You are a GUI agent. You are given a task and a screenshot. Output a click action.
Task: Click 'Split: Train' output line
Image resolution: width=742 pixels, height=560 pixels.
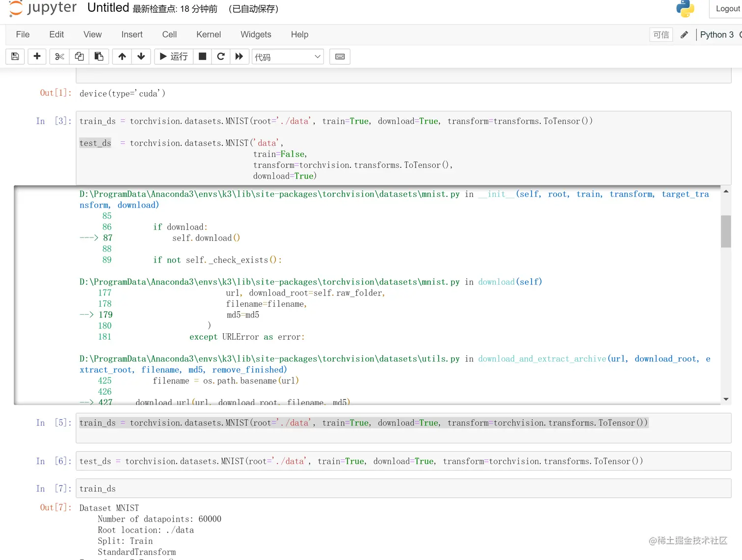[x=125, y=541]
